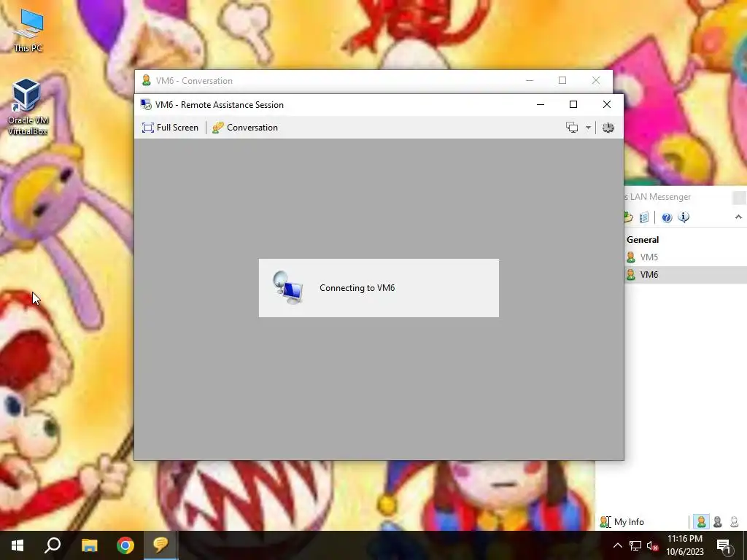
Task: Close the Remote Assistance Session window
Action: [x=606, y=105]
